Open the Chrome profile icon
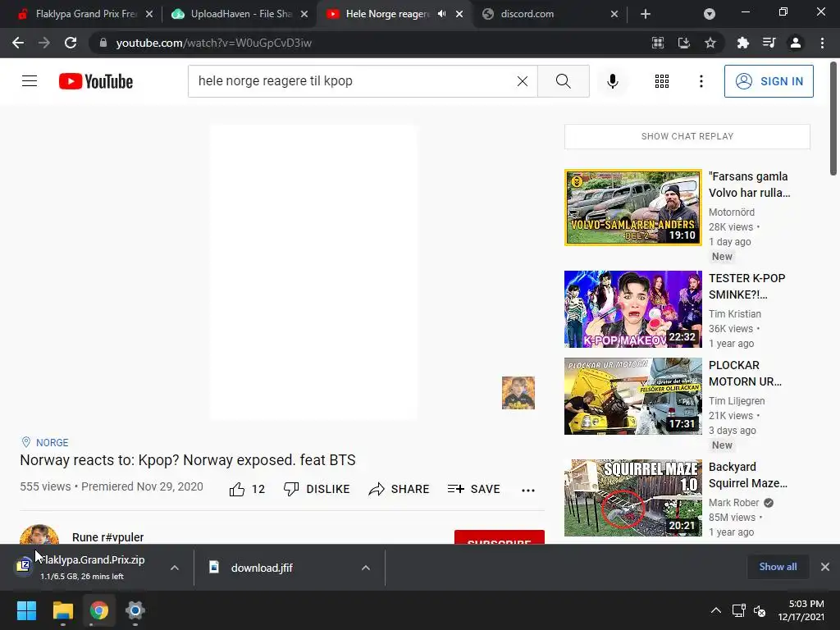Image resolution: width=840 pixels, height=630 pixels. click(x=796, y=43)
